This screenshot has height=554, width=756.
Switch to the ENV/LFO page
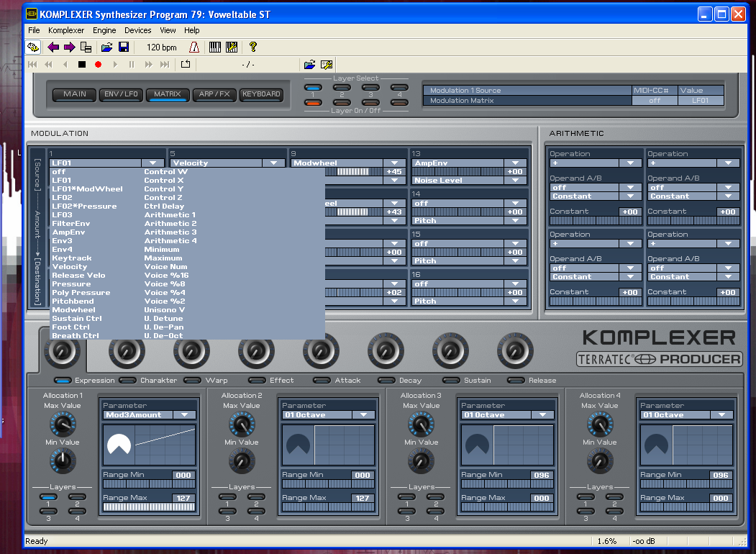click(121, 94)
